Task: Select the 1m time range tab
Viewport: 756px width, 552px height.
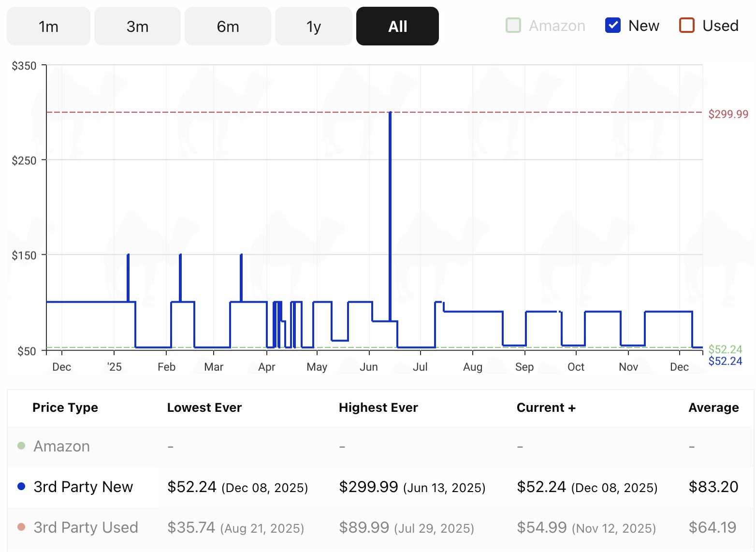Action: tap(48, 26)
